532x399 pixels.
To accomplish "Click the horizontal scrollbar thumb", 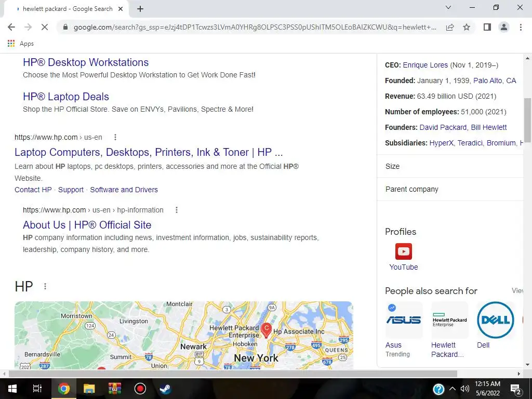I will tap(233, 374).
